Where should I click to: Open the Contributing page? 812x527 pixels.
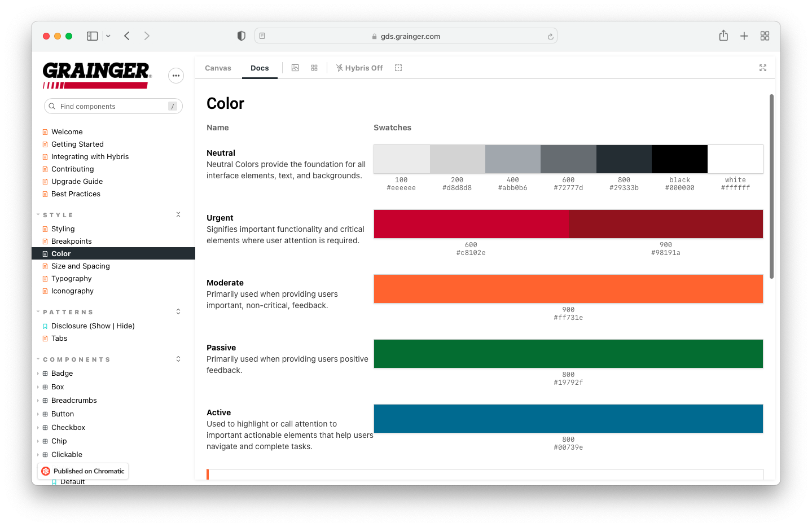point(72,169)
